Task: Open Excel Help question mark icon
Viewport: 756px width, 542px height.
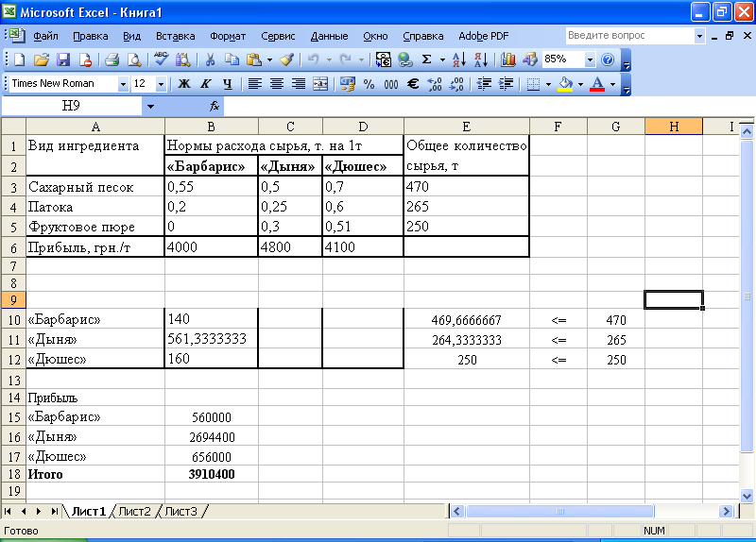Action: pos(608,59)
